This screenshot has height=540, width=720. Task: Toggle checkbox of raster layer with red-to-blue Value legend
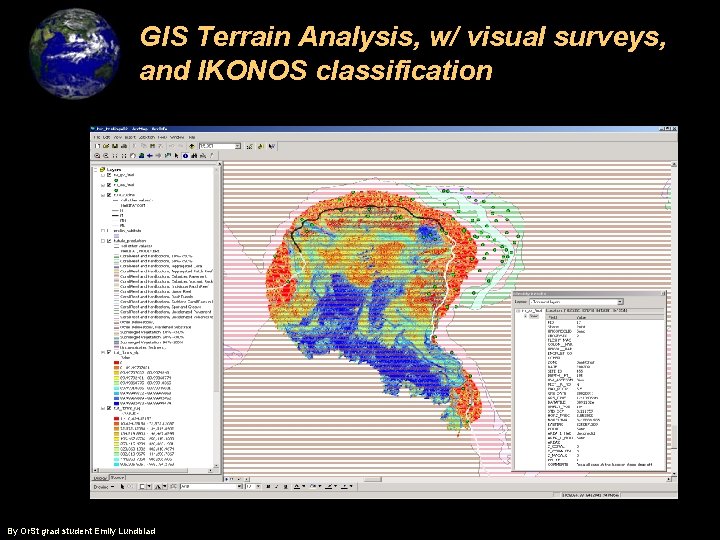point(109,352)
